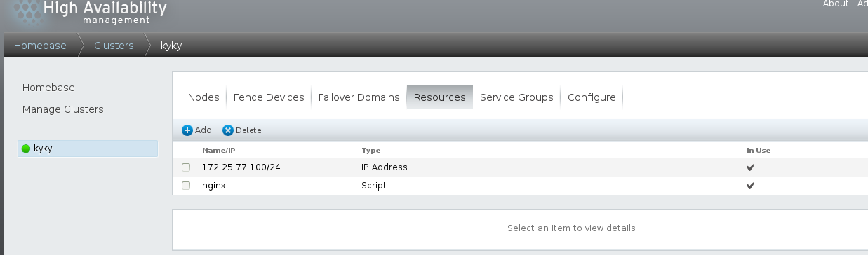Click the Homebase breadcrumb
The image size is (868, 255).
click(40, 46)
